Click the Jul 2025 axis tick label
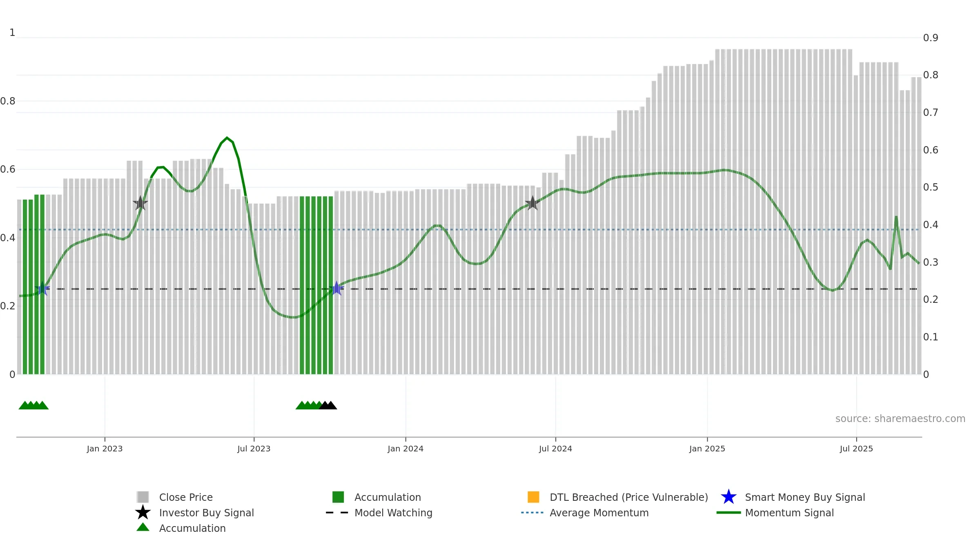 pyautogui.click(x=856, y=449)
